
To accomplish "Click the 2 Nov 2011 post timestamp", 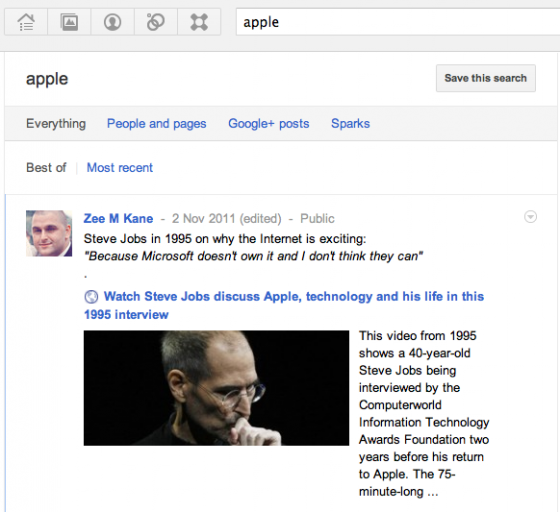I will coord(226,219).
